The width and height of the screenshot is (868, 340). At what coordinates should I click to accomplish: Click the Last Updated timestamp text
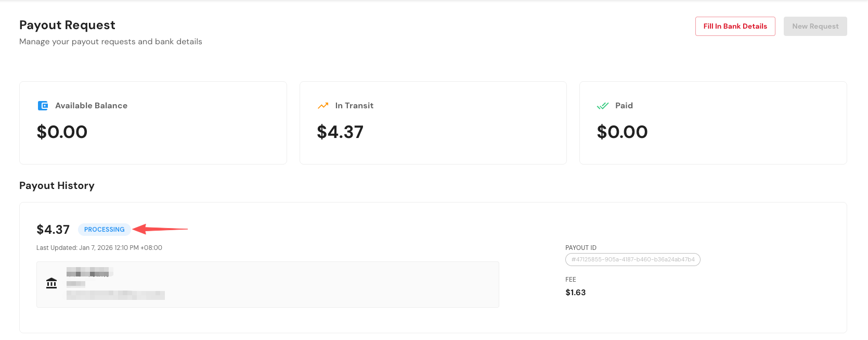[x=99, y=248]
